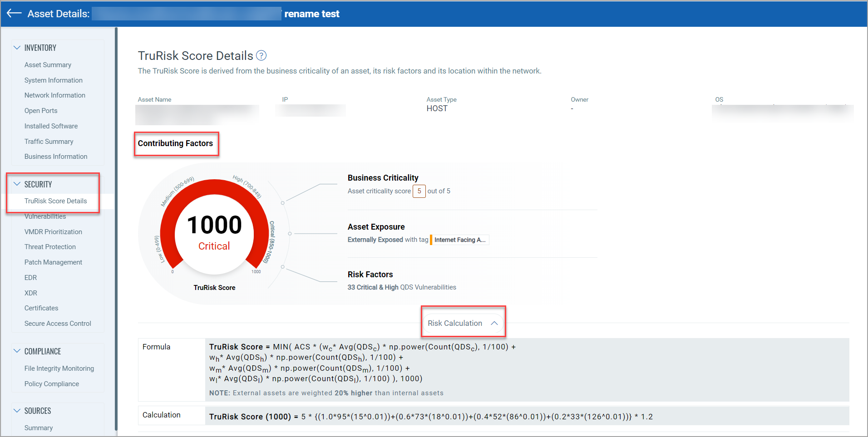Open the Secure Access Control section
868x437 pixels.
click(58, 323)
